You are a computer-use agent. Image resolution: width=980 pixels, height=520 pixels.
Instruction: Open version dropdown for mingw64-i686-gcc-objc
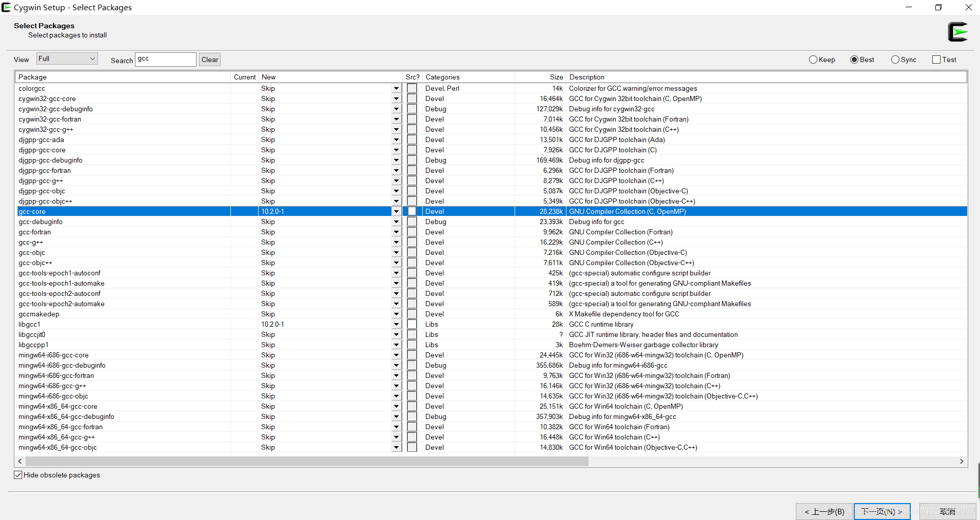coord(396,396)
